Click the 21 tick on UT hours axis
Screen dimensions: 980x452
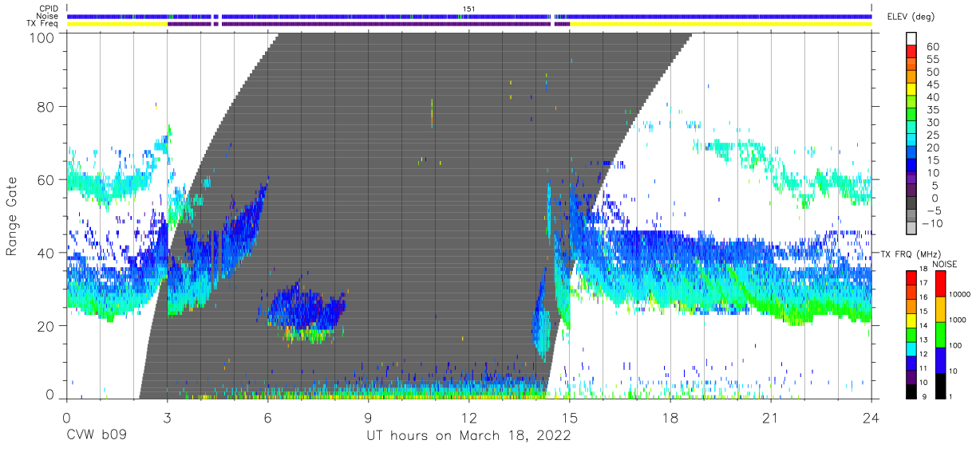point(770,417)
